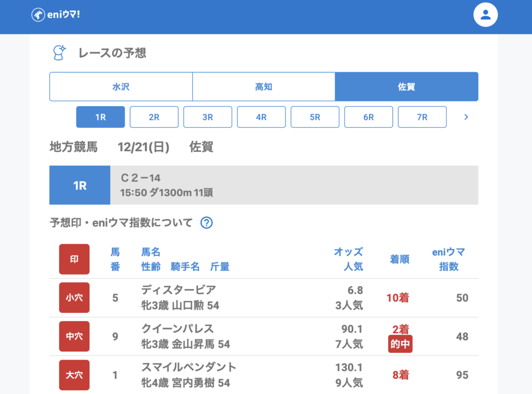The height and width of the screenshot is (394, 532).
Task: Switch to the 水沢 racecourse tab
Action: [x=121, y=87]
